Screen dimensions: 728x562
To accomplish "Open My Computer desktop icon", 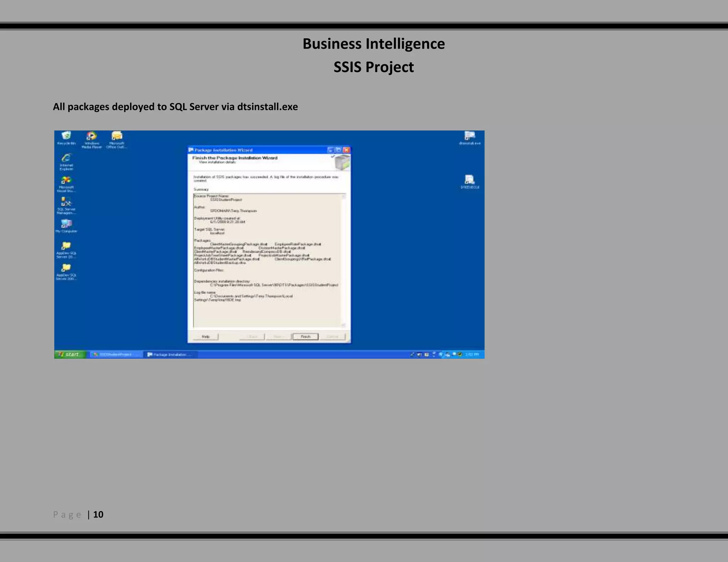I will click(x=66, y=225).
